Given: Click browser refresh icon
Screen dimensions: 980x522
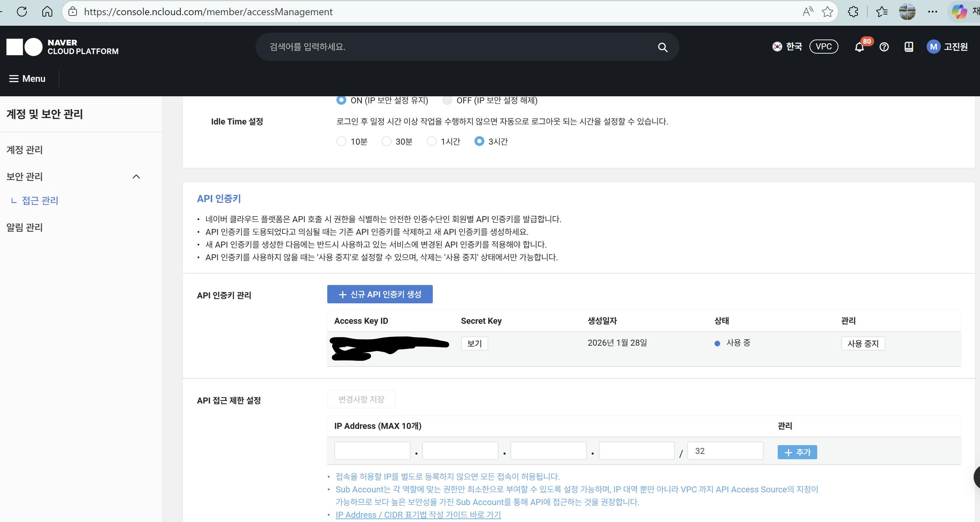Looking at the screenshot, I should click(22, 12).
